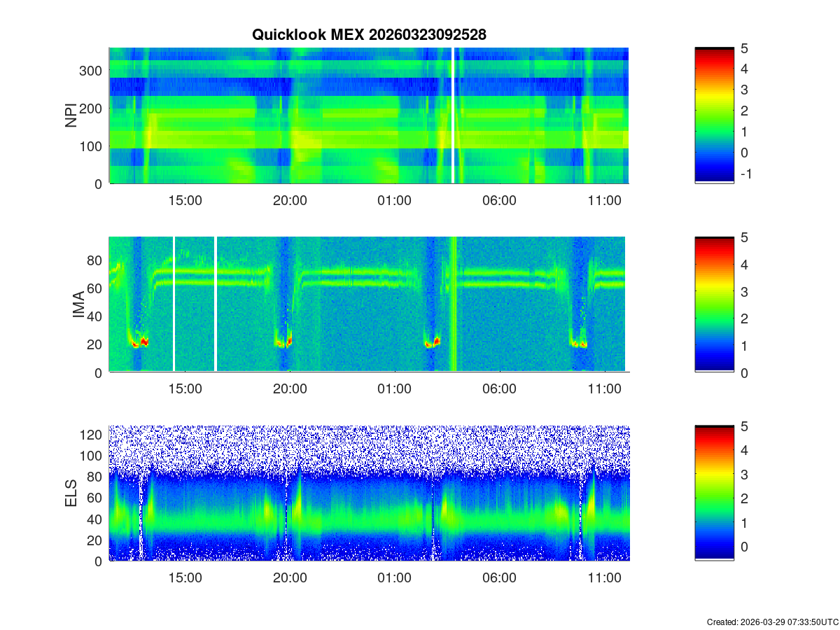840x630 pixels.
Task: Click the IMA panel colorbar
Action: point(714,304)
